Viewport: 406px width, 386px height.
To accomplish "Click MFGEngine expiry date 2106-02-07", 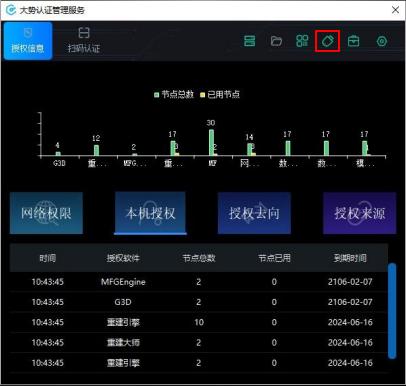I will (x=350, y=282).
